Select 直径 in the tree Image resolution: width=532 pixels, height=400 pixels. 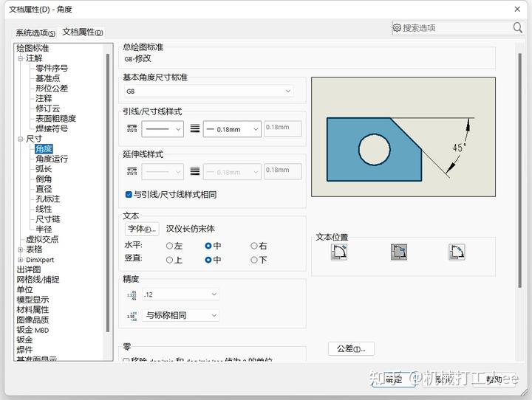click(x=44, y=189)
